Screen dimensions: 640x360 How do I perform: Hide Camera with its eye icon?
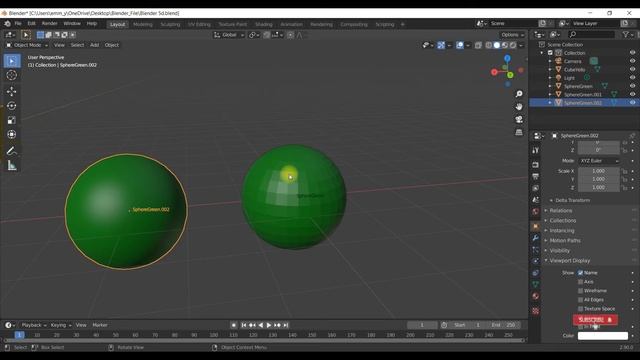tap(632, 61)
